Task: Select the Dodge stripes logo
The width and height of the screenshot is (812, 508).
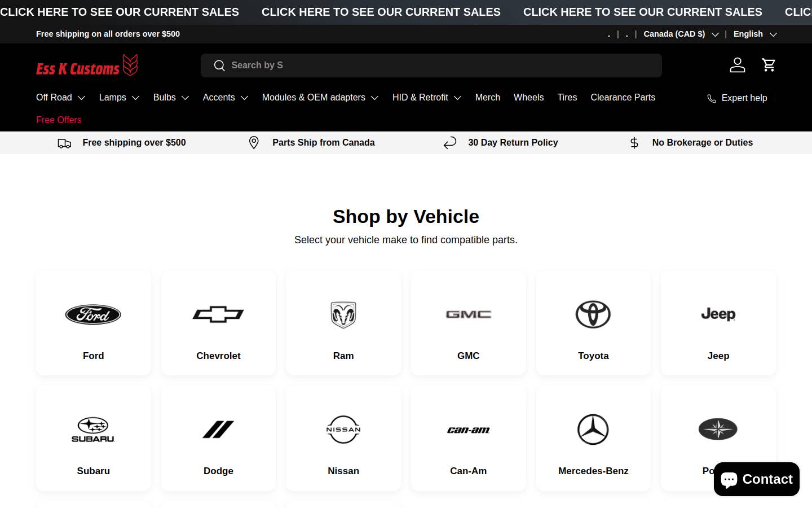Action: click(x=218, y=430)
